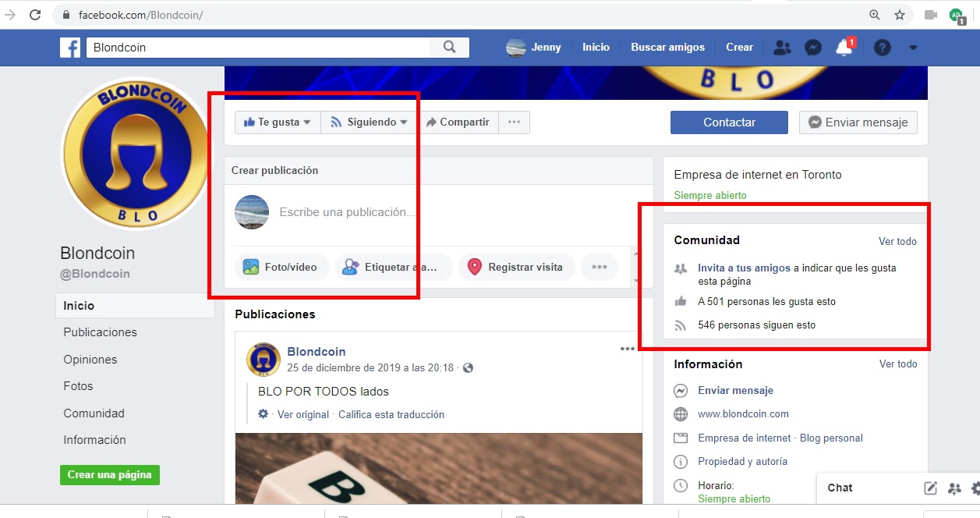The height and width of the screenshot is (518, 980).
Task: Expand the account dropdown arrow
Action: (913, 48)
